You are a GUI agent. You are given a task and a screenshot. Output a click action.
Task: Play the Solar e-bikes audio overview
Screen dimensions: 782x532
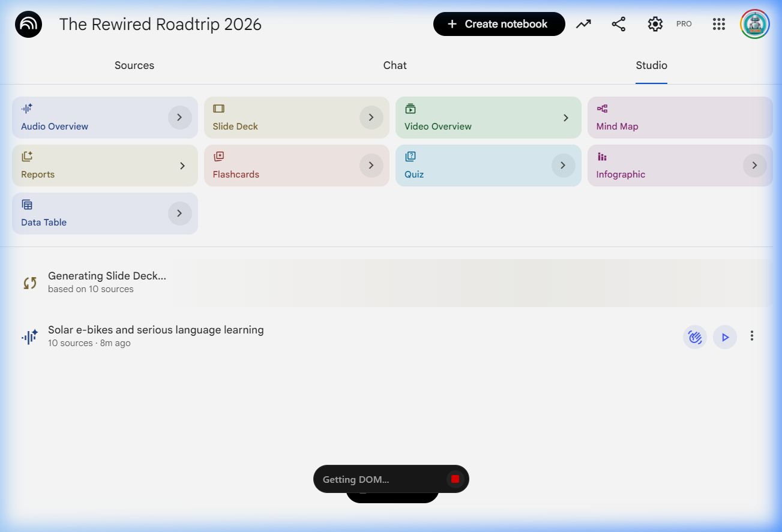coord(724,337)
